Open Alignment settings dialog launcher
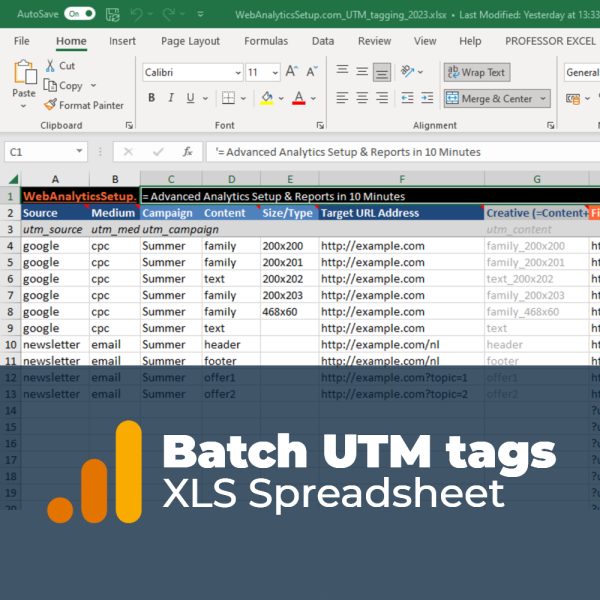The width and height of the screenshot is (600, 600). (550, 125)
